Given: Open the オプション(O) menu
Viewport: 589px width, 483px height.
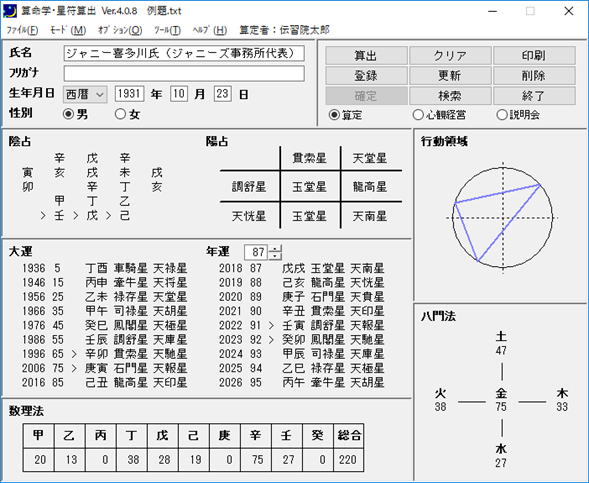Looking at the screenshot, I should [120, 30].
